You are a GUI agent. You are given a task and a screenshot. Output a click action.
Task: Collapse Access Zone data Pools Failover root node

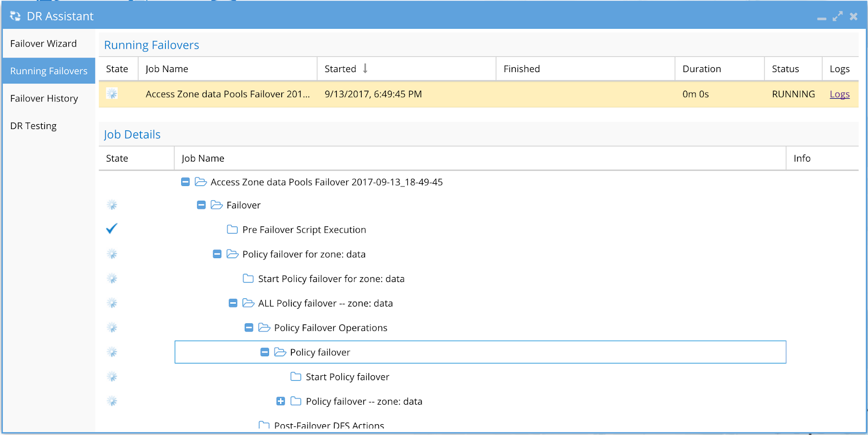click(x=185, y=182)
